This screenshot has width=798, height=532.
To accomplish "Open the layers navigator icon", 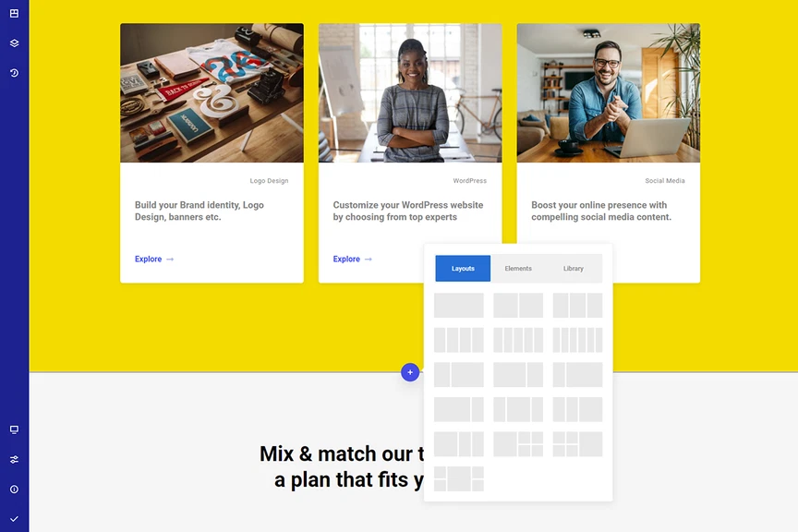I will point(14,43).
